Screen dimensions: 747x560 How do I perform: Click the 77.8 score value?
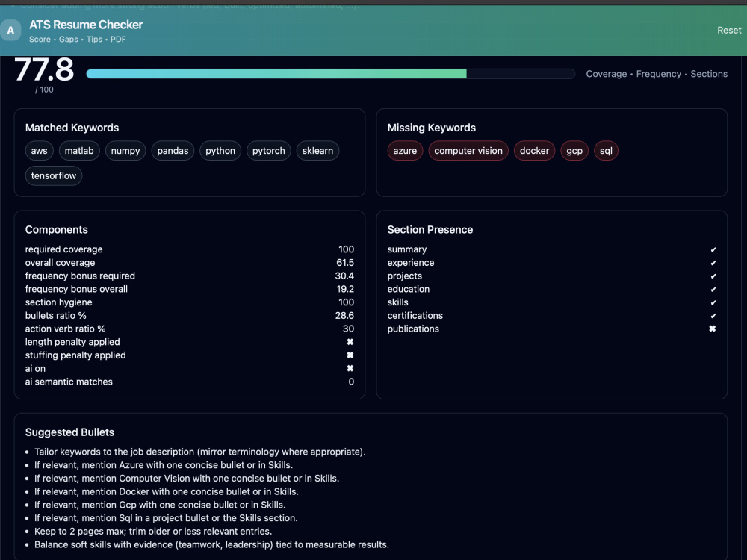click(44, 69)
